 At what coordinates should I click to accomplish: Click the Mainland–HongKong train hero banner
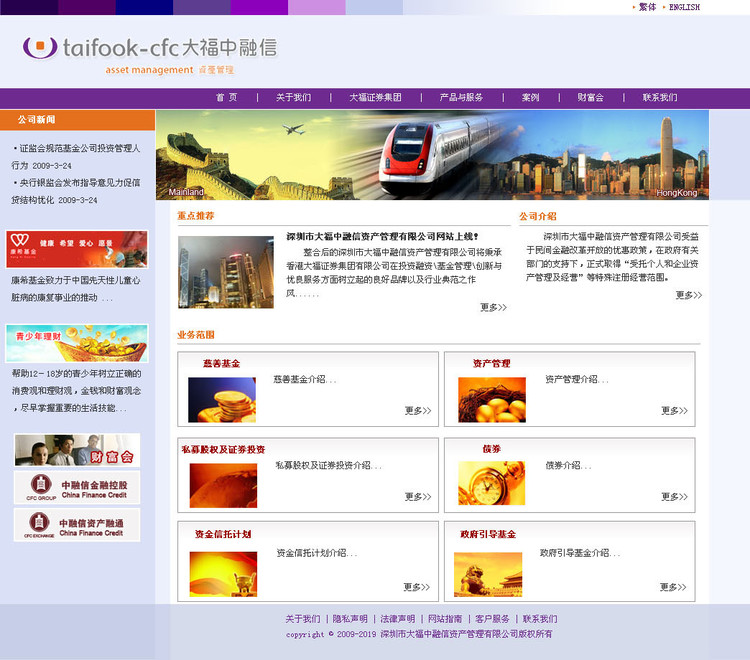point(432,155)
